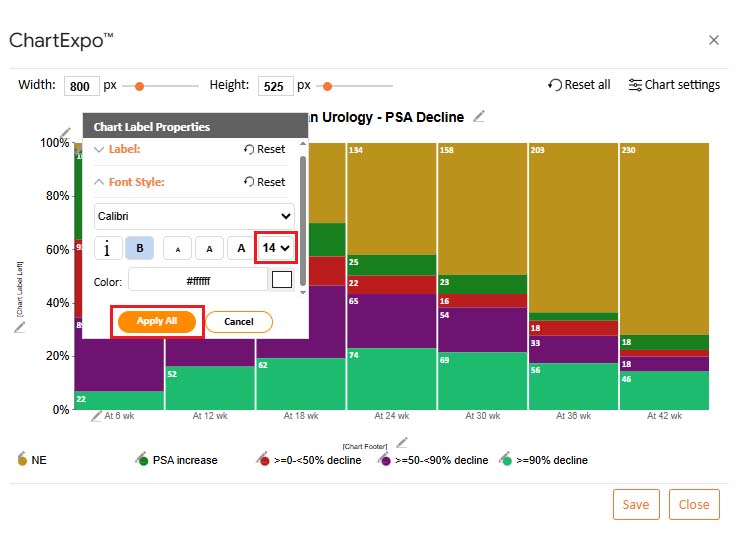The height and width of the screenshot is (547, 735).
Task: Edit the >=90% decline legend pencil
Action: click(x=508, y=458)
